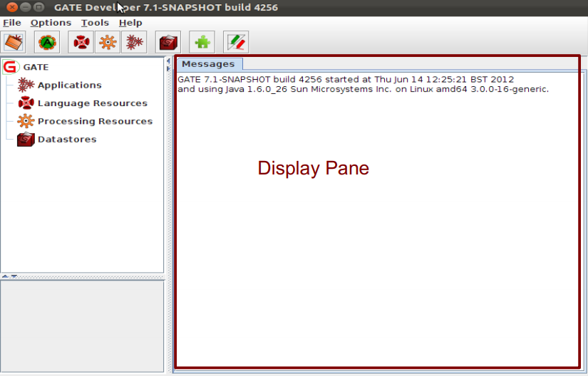Select Applications in the resource tree
The width and height of the screenshot is (588, 376).
pyautogui.click(x=70, y=85)
